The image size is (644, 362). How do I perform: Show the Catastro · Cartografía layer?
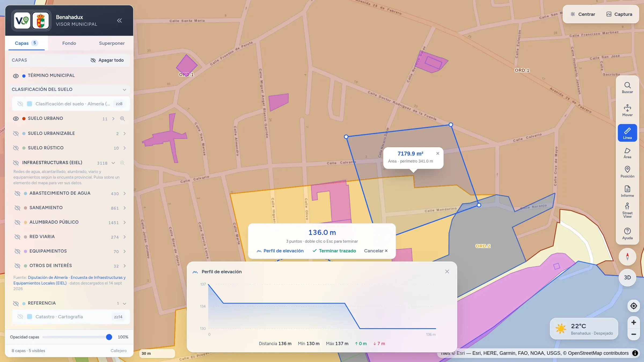tap(20, 317)
